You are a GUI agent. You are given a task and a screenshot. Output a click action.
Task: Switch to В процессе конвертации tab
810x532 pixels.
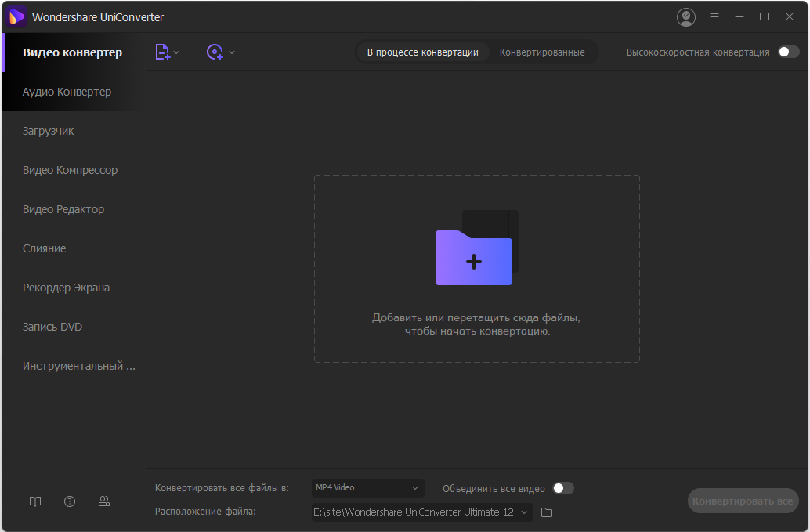tap(422, 52)
